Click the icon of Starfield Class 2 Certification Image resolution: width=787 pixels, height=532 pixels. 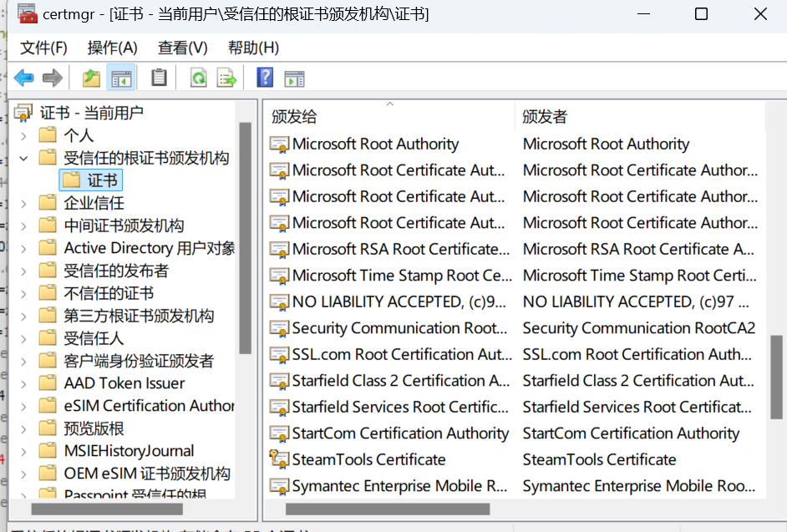279,381
